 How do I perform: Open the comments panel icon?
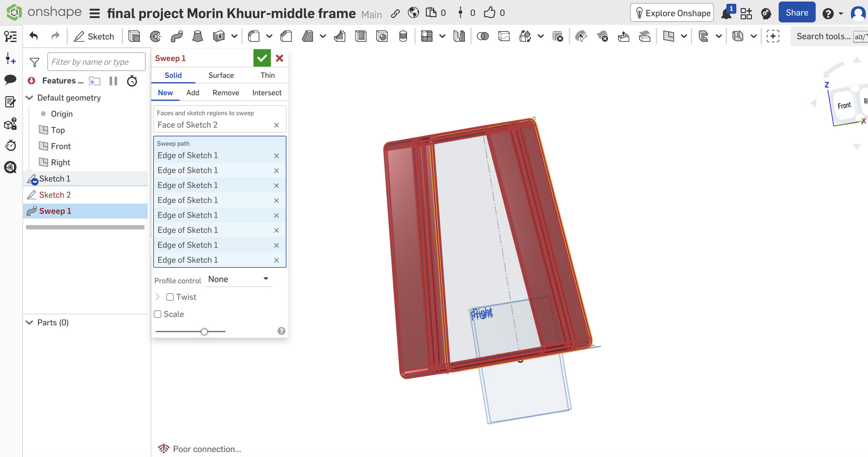pyautogui.click(x=10, y=79)
